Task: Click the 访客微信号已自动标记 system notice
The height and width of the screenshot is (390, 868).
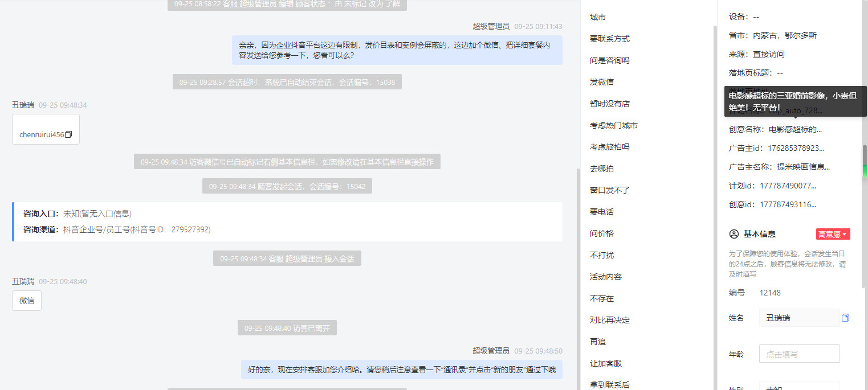Action: click(287, 162)
